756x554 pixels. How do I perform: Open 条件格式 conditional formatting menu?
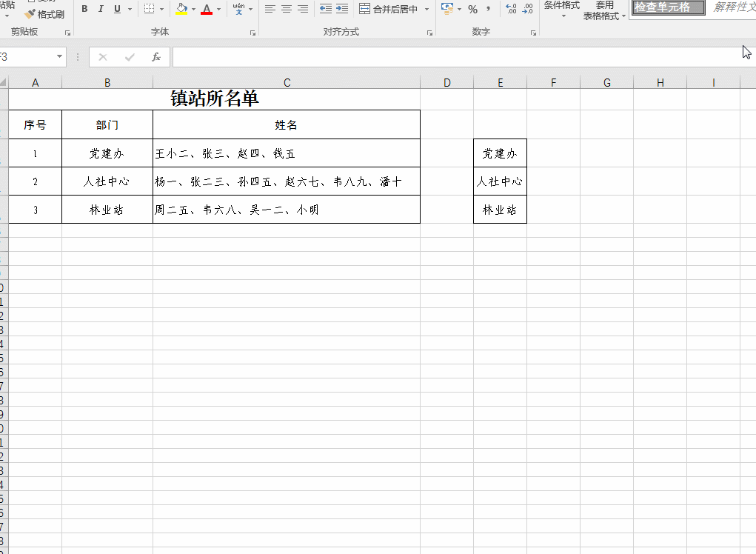click(x=562, y=10)
